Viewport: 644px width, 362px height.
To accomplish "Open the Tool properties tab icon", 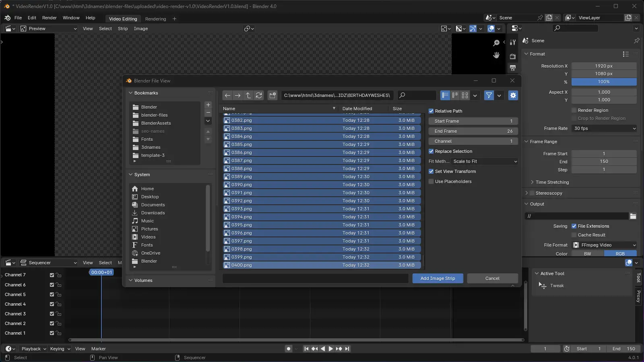I will 513,43.
